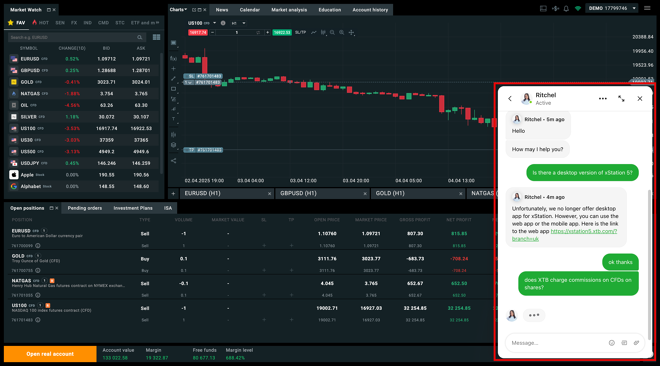Open the xStation web app link
The height and width of the screenshot is (366, 660).
click(x=564, y=235)
